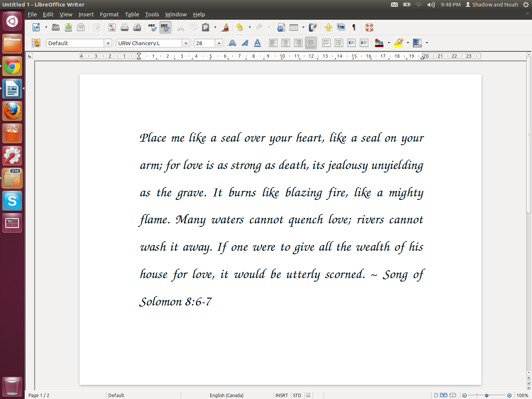Open the Table menu
532x399 pixels.
pos(132,14)
